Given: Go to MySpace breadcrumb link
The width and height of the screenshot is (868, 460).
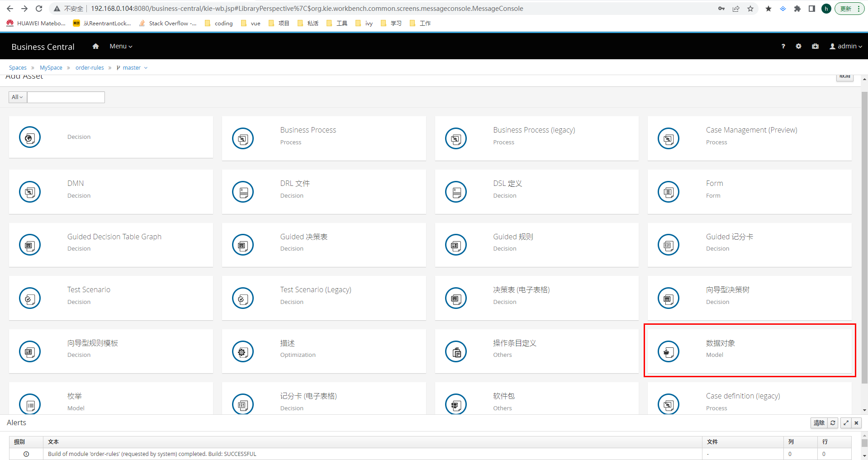Looking at the screenshot, I should [51, 68].
